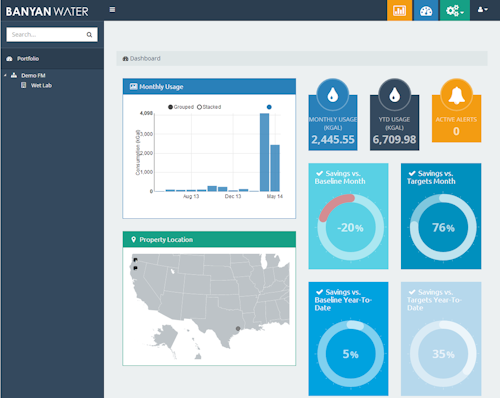The width and height of the screenshot is (500, 398).
Task: Open the user account dropdown
Action: pyautogui.click(x=482, y=10)
